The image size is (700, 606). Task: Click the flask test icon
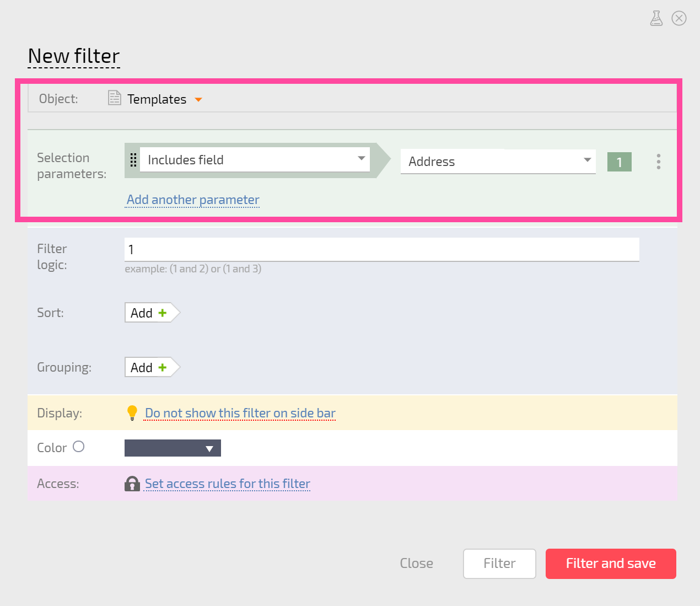tap(656, 18)
